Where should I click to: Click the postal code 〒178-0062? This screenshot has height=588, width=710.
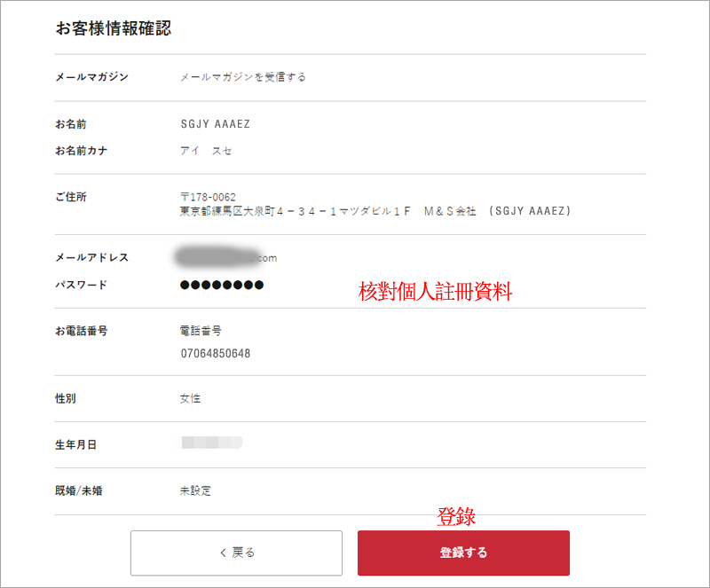coord(208,197)
